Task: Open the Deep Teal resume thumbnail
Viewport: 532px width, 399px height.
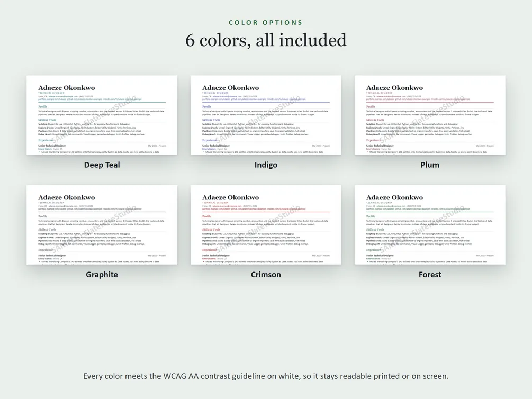Action: coord(102,115)
